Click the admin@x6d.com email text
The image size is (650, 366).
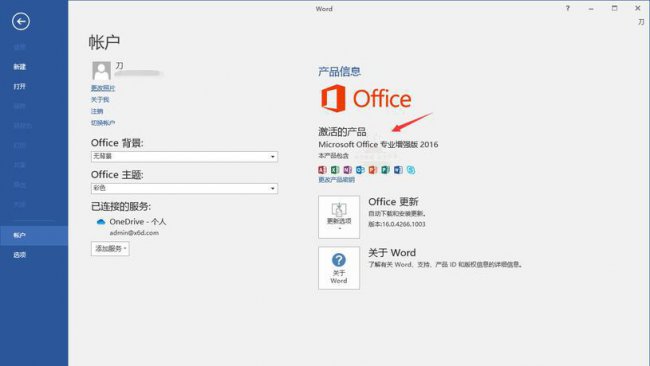[134, 233]
